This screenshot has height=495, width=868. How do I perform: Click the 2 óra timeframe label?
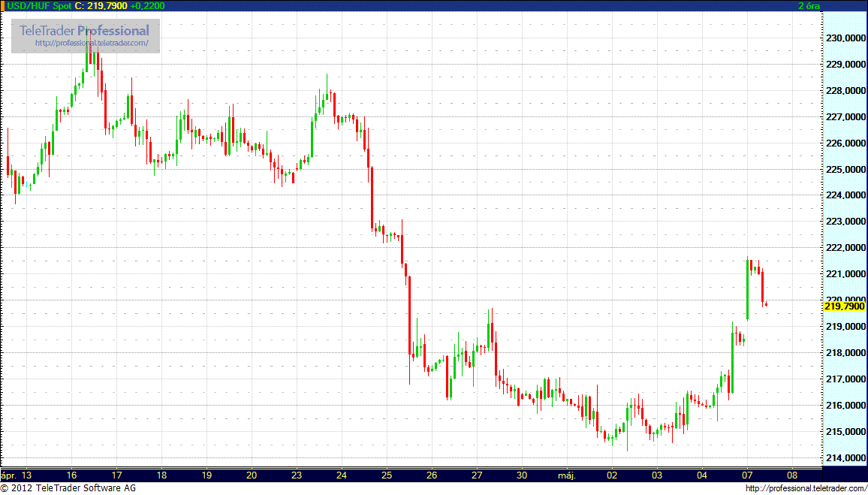pyautogui.click(x=809, y=5)
